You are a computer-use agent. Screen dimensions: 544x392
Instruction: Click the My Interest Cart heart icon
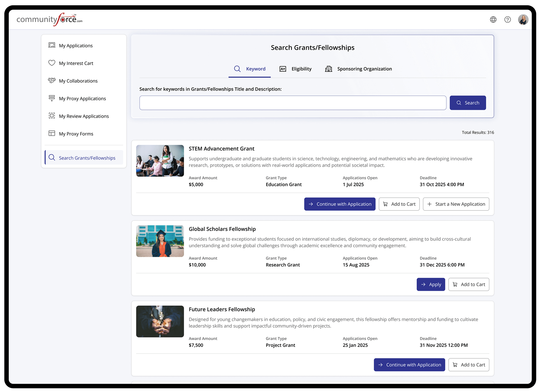[x=52, y=63]
